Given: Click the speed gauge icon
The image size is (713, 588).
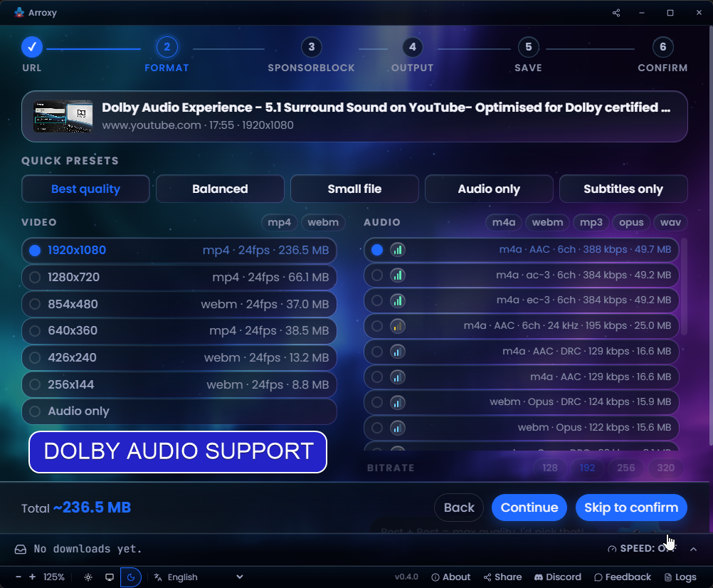Looking at the screenshot, I should tap(612, 549).
